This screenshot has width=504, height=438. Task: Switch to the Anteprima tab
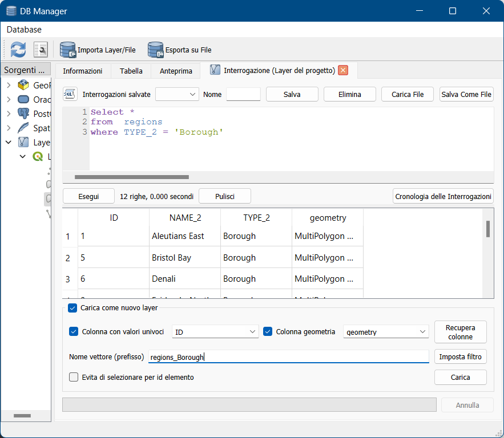coord(176,71)
